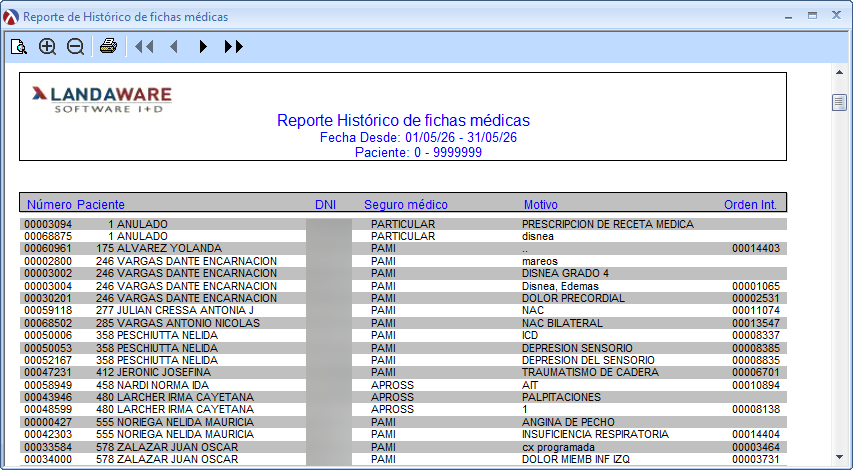Click the Fecha Desde date range text
This screenshot has height=470, width=853.
coord(418,137)
